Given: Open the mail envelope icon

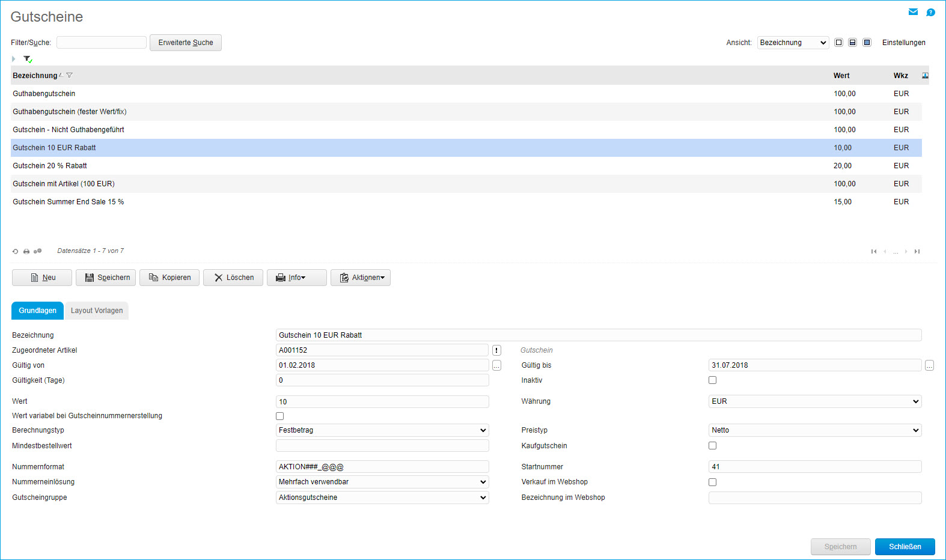Looking at the screenshot, I should coord(913,12).
